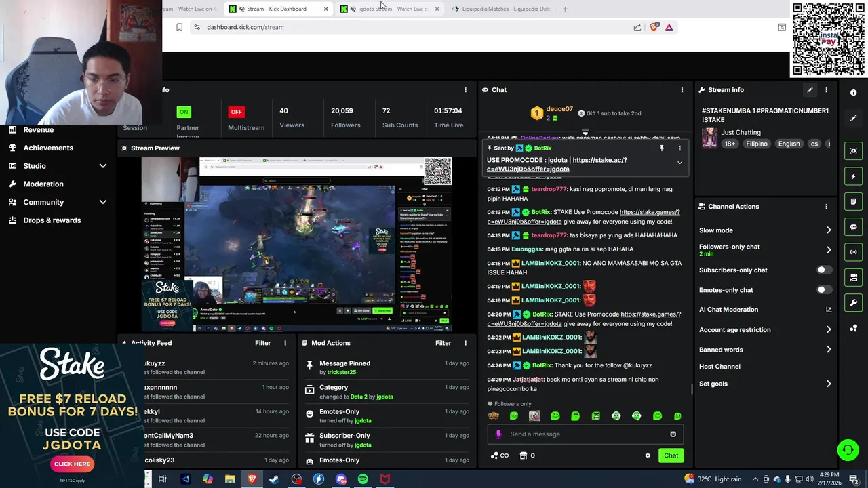This screenshot has height=488, width=868.
Task: Click Brave Shields icon in address bar
Action: pyautogui.click(x=654, y=27)
